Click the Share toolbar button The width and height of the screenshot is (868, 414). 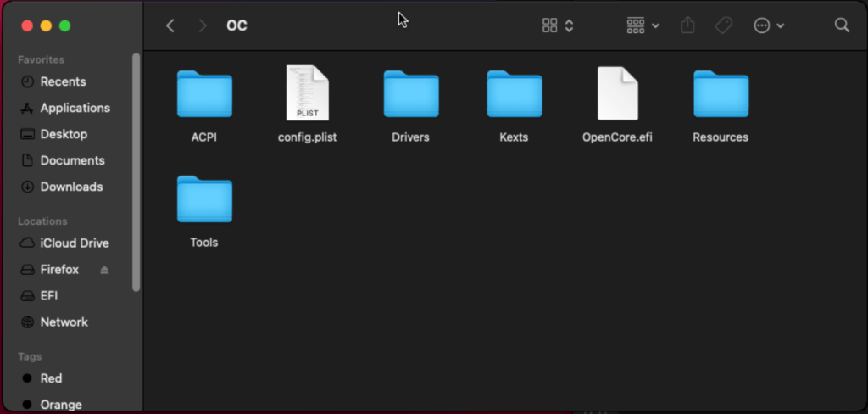click(687, 25)
